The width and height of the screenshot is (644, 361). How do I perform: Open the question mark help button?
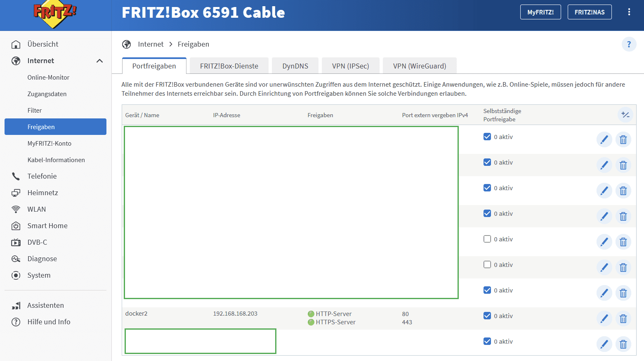pyautogui.click(x=629, y=44)
